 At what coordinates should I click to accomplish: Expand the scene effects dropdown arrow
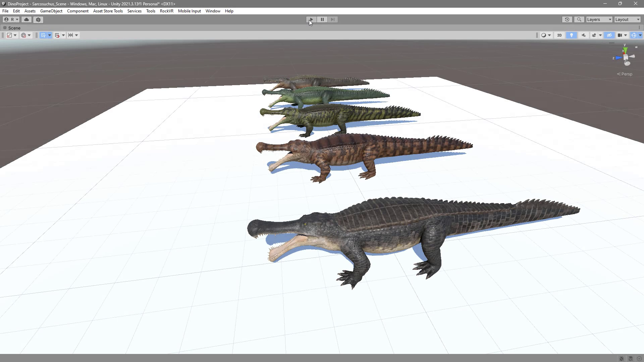pyautogui.click(x=600, y=35)
